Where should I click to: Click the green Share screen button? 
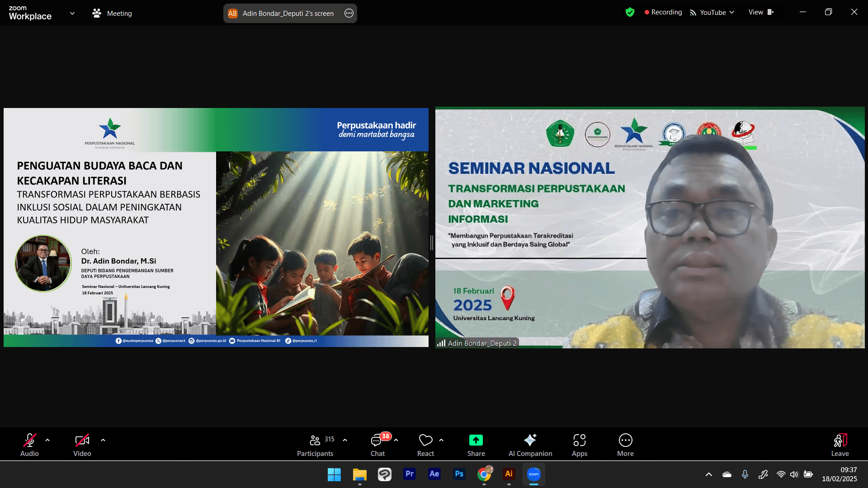tap(476, 445)
